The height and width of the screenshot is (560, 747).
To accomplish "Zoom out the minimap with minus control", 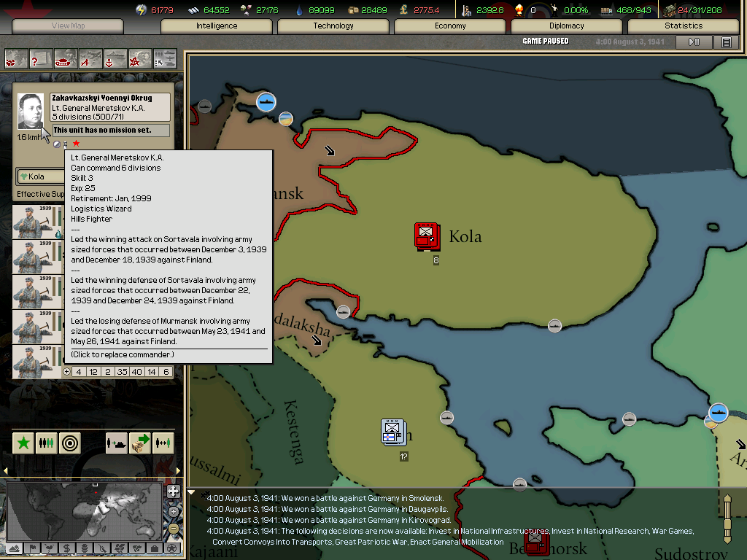I will coord(173,528).
